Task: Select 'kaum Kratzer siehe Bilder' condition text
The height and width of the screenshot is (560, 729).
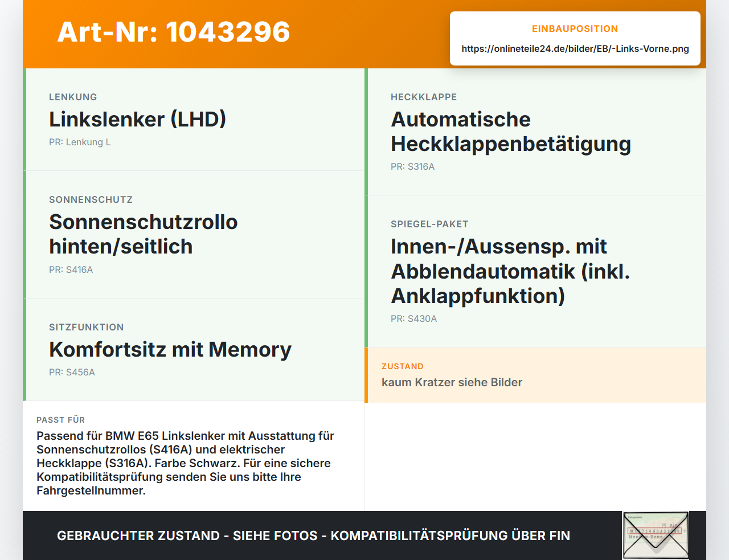Action: click(452, 383)
